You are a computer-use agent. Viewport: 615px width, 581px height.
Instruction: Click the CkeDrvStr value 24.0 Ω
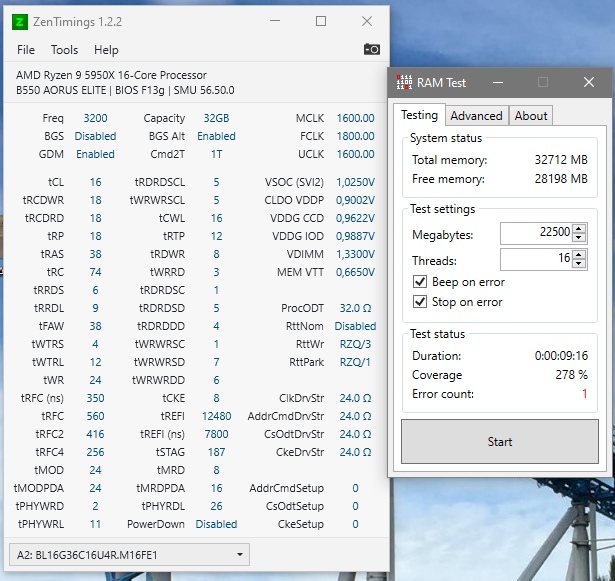[x=355, y=452]
